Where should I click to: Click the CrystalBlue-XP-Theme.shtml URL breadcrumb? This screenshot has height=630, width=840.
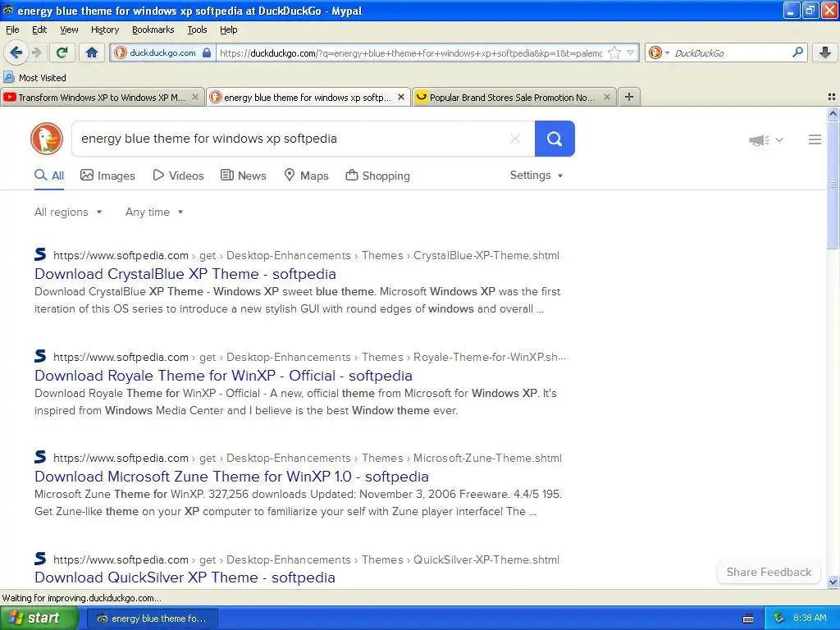pos(486,256)
